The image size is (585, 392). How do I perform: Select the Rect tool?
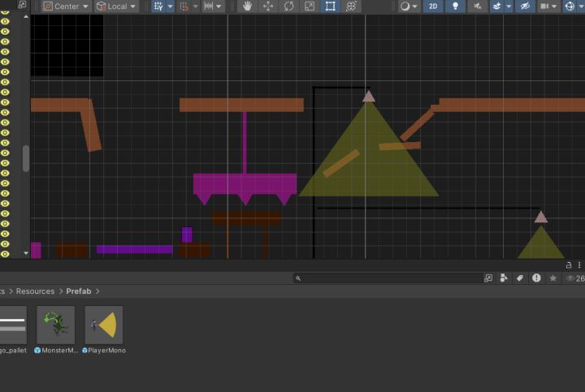[330, 6]
